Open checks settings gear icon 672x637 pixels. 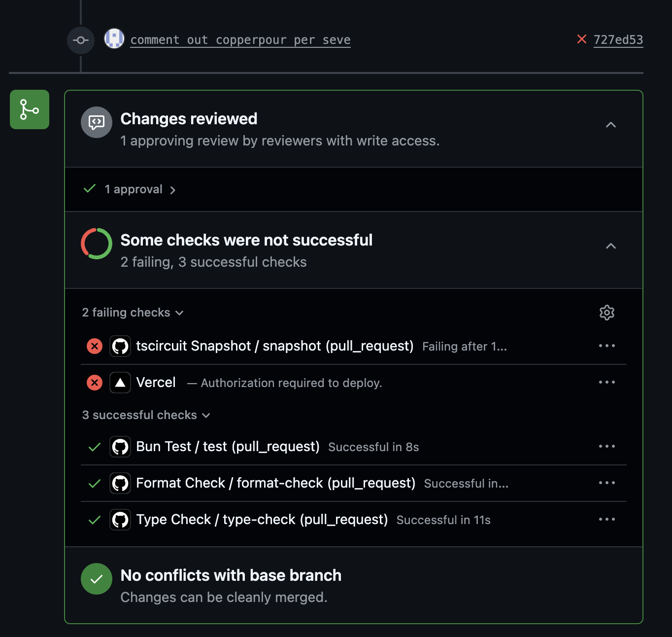click(x=607, y=313)
